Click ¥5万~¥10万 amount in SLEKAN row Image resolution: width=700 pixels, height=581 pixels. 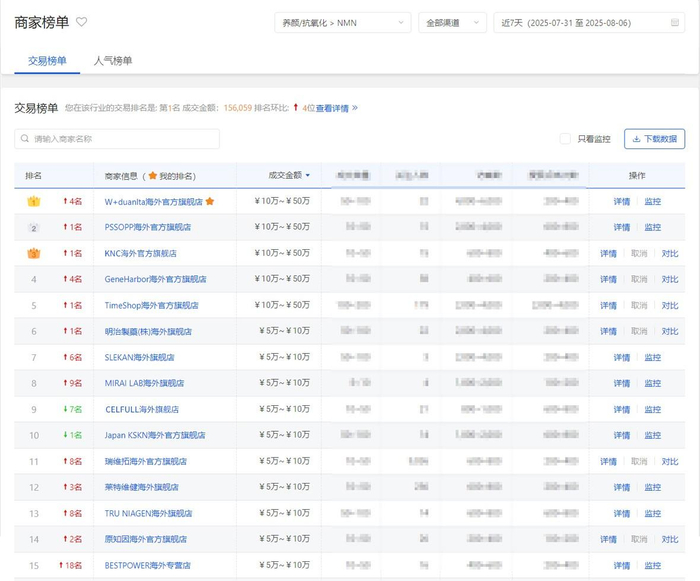click(x=284, y=357)
